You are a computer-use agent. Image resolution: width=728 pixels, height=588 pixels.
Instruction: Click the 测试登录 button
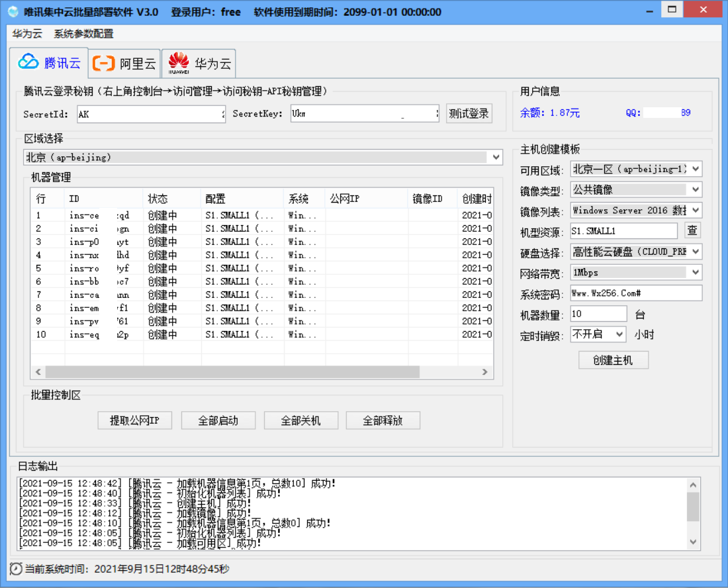coord(469,113)
